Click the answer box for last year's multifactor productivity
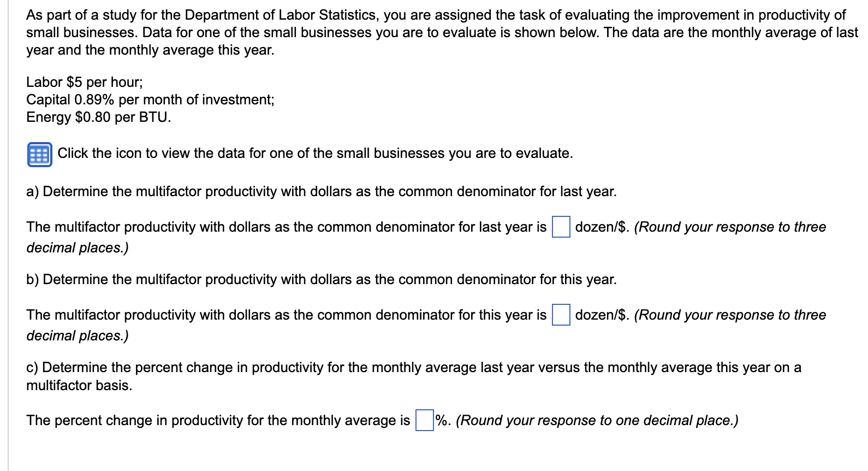The height and width of the screenshot is (471, 868). point(560,227)
